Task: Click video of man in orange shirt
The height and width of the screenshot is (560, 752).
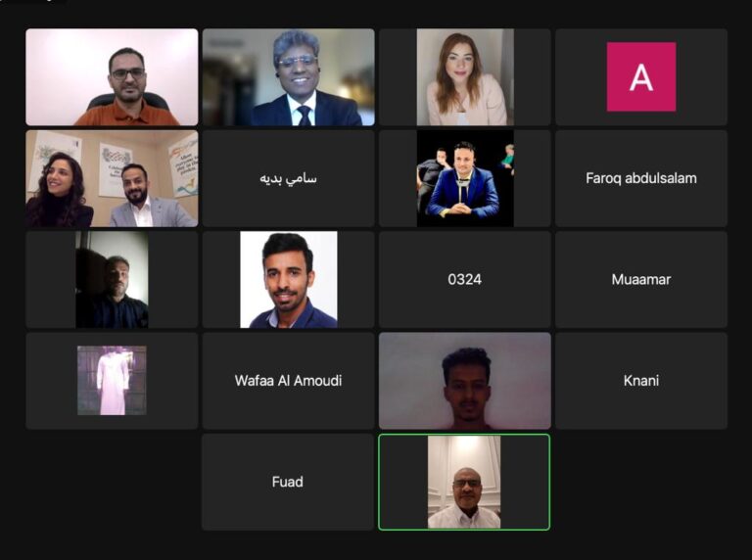Action: 112,77
